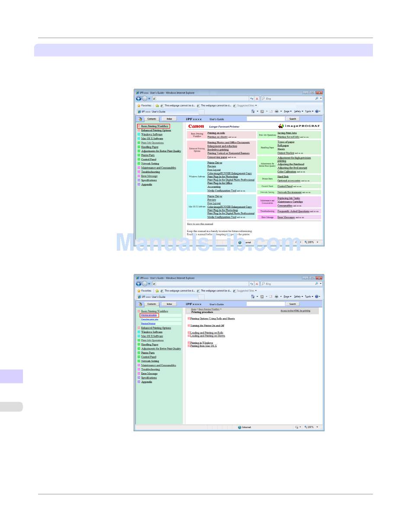Open the Page menu in lower browser window
The height and width of the screenshot is (532, 411).
287,297
